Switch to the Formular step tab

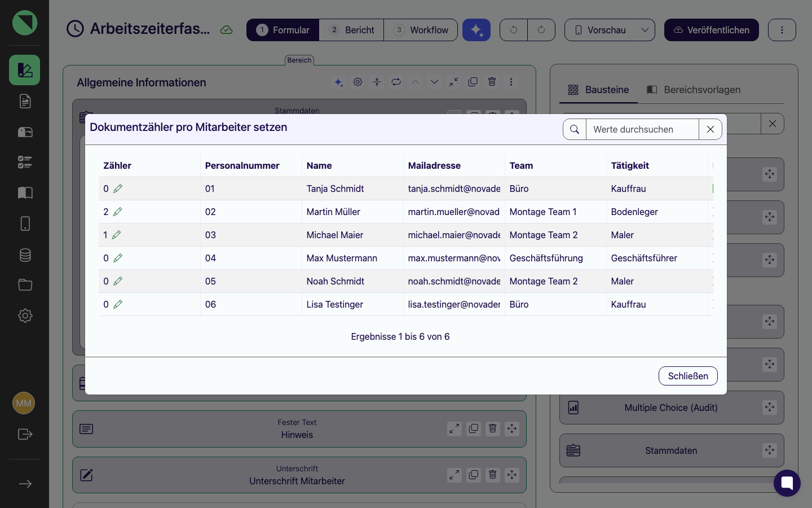(283, 30)
